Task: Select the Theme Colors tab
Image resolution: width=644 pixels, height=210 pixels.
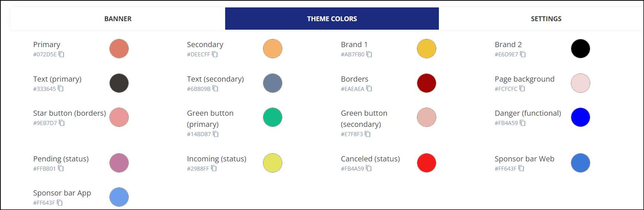Action: [x=332, y=19]
